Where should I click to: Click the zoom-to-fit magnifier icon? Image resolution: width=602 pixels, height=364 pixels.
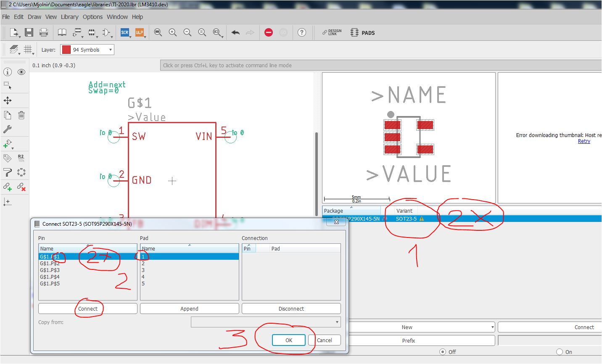[158, 32]
